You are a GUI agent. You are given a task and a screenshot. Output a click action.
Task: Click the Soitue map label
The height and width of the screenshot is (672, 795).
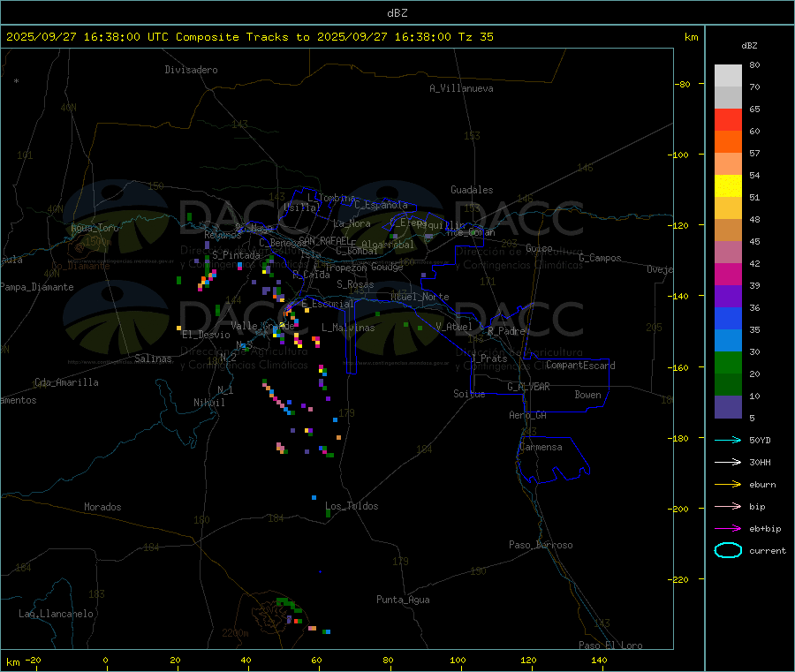click(x=470, y=394)
